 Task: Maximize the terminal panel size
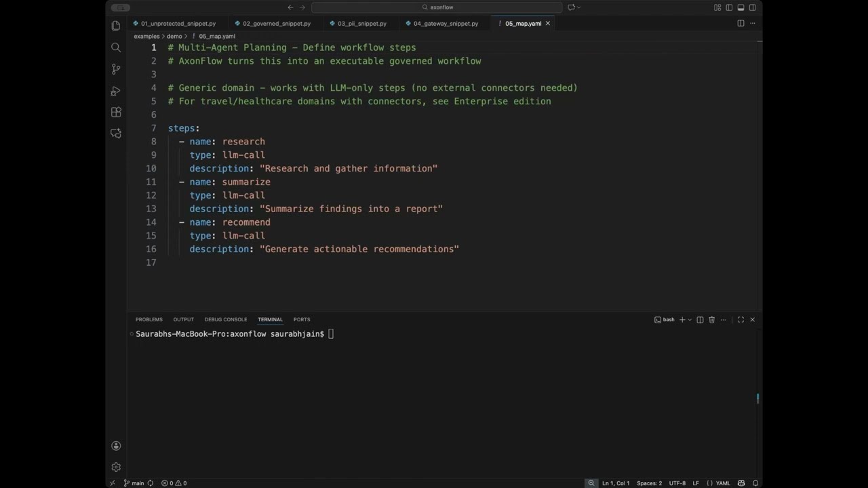(741, 319)
